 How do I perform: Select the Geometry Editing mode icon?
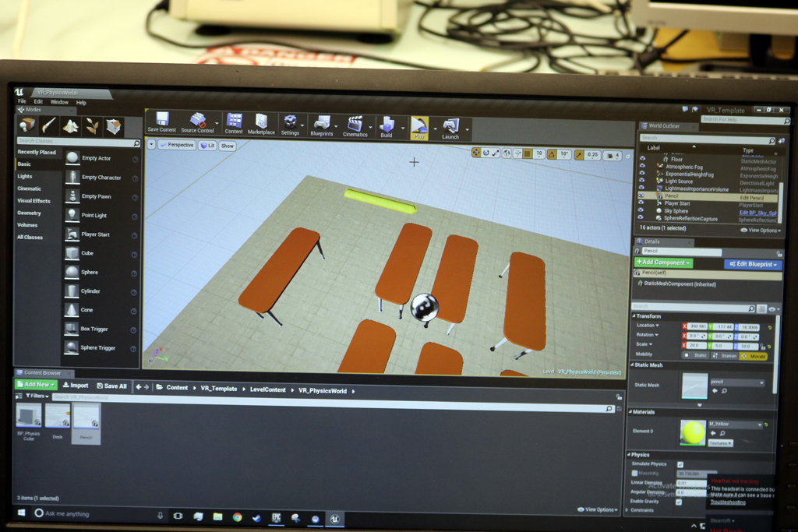tap(114, 127)
